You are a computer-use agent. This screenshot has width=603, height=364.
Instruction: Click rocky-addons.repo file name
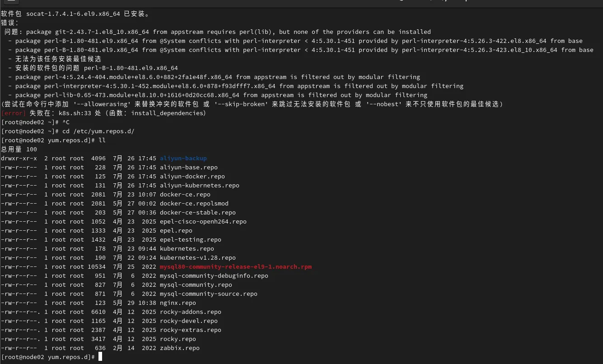tap(191, 312)
